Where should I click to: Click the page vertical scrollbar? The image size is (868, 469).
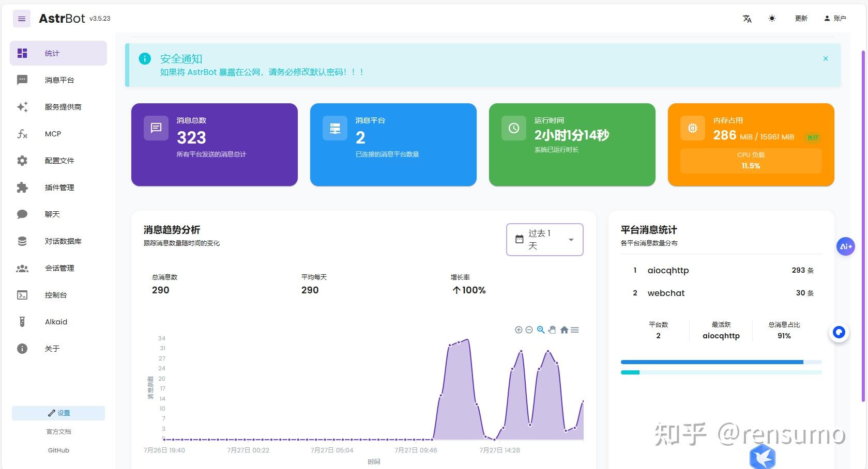[x=863, y=226]
